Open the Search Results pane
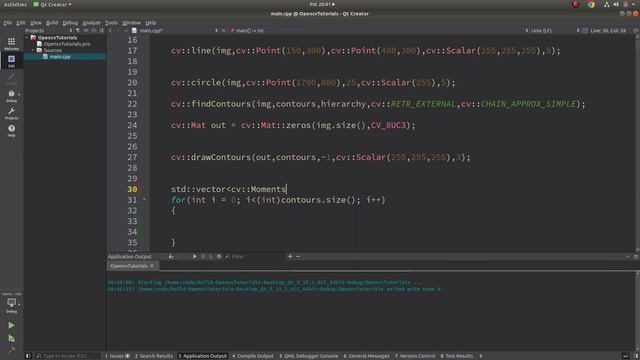The width and height of the screenshot is (640, 360). 153,356
